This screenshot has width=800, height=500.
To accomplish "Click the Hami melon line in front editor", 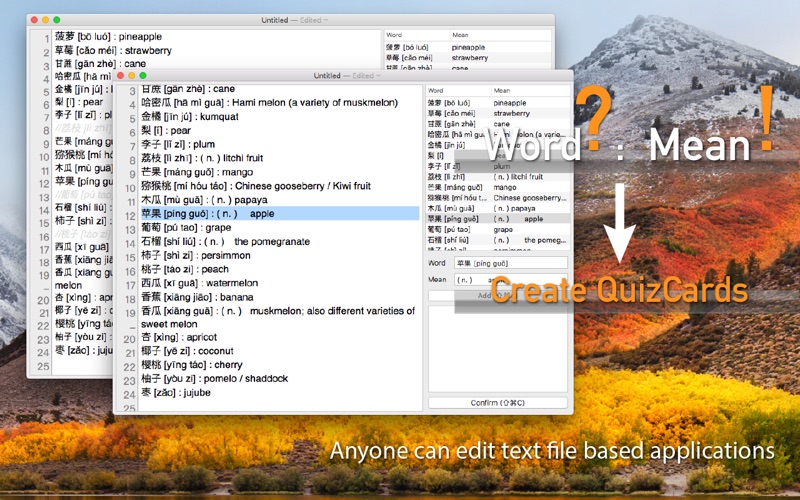I will (269, 103).
